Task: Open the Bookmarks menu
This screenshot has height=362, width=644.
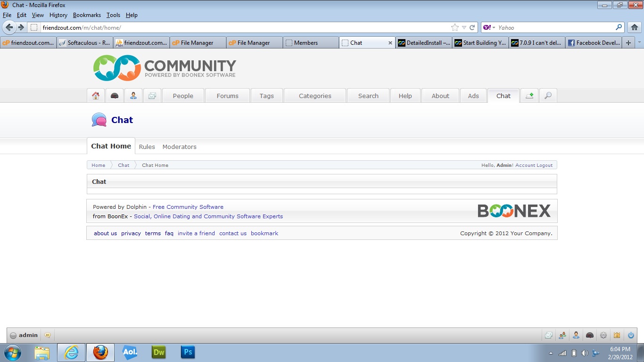Action: (x=87, y=15)
